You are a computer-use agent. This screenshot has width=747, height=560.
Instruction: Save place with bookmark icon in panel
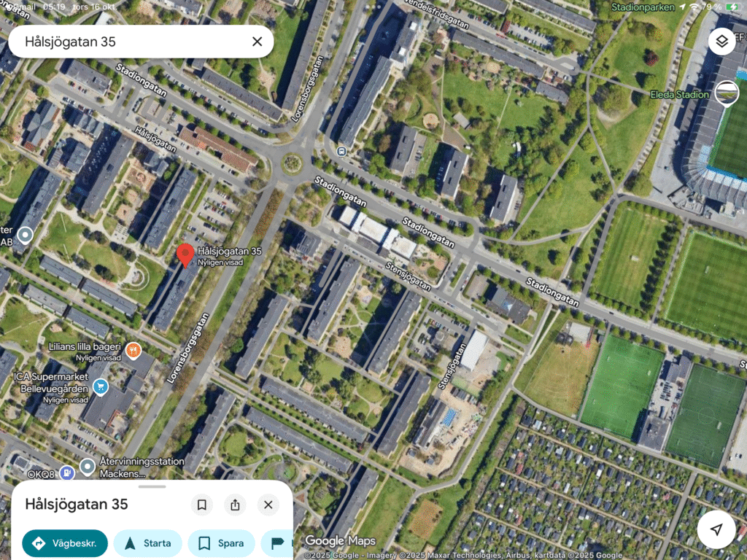tap(201, 505)
